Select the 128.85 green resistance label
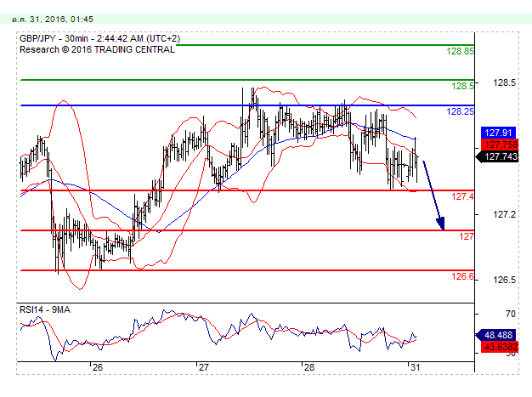This screenshot has height=397, width=532. point(460,51)
